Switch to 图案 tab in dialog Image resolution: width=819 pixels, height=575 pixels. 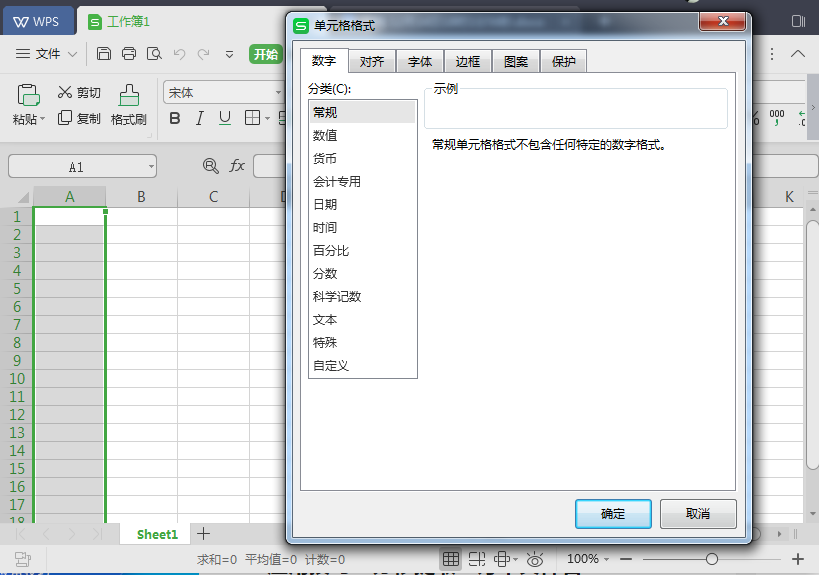click(516, 62)
